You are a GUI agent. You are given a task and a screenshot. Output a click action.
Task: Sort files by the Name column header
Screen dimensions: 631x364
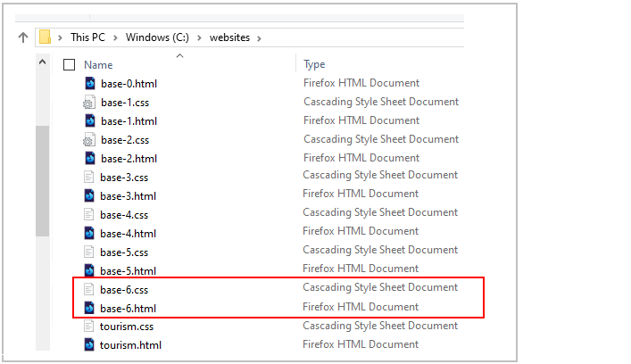click(x=98, y=65)
